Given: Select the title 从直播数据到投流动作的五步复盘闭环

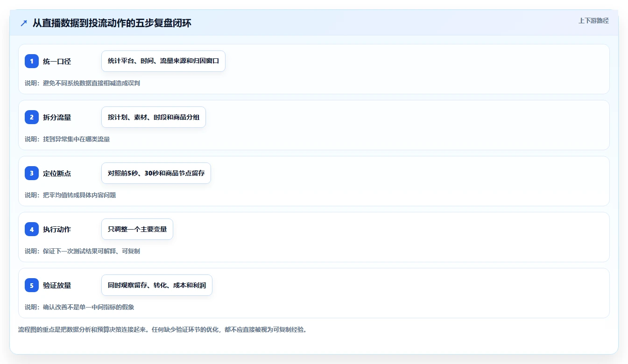Looking at the screenshot, I should pos(112,23).
